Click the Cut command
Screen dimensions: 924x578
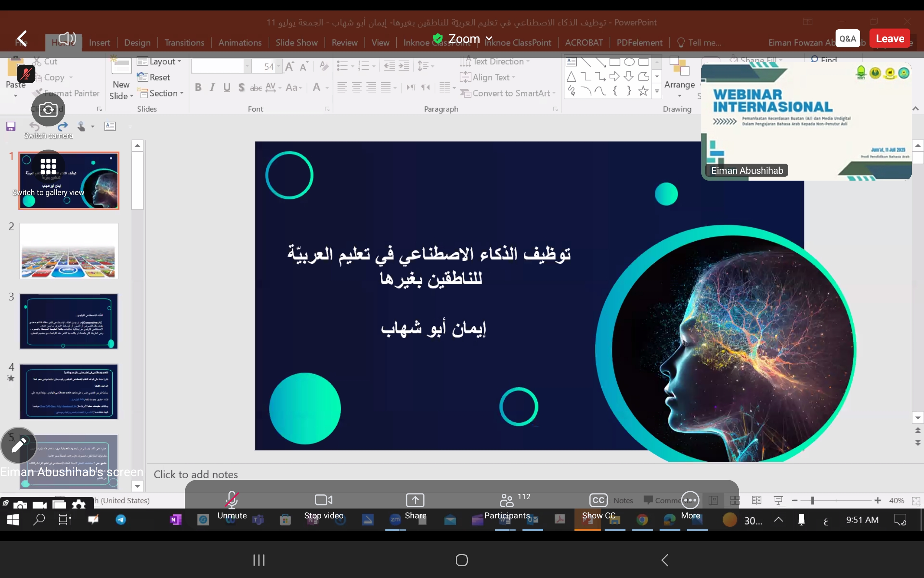(45, 61)
